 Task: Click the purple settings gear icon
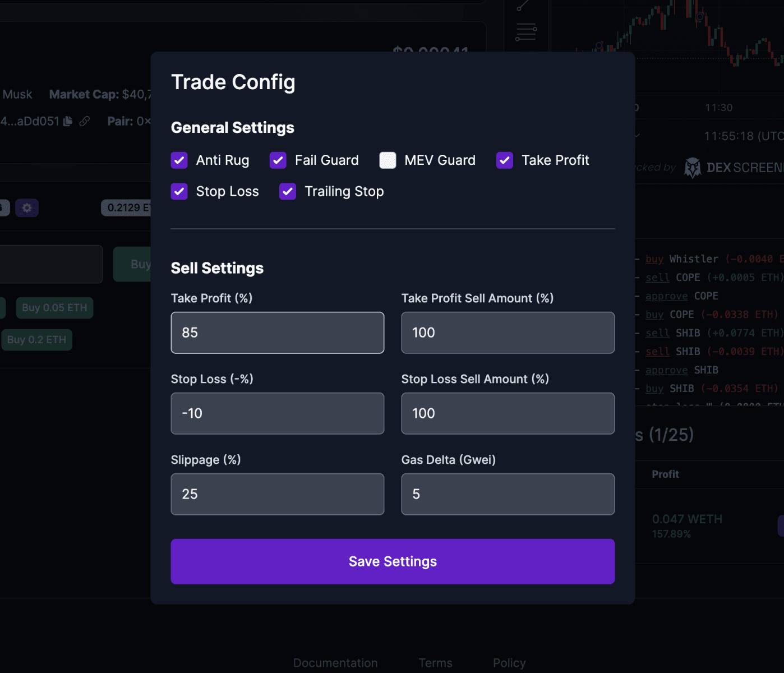click(x=27, y=208)
